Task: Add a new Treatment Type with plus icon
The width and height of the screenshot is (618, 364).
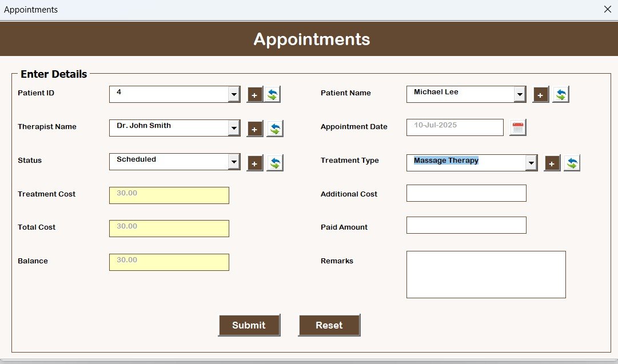Action: [552, 163]
